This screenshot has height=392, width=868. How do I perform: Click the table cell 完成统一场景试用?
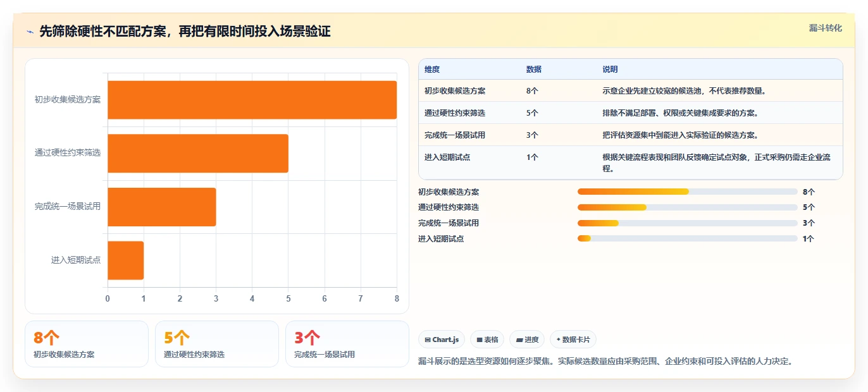click(455, 135)
